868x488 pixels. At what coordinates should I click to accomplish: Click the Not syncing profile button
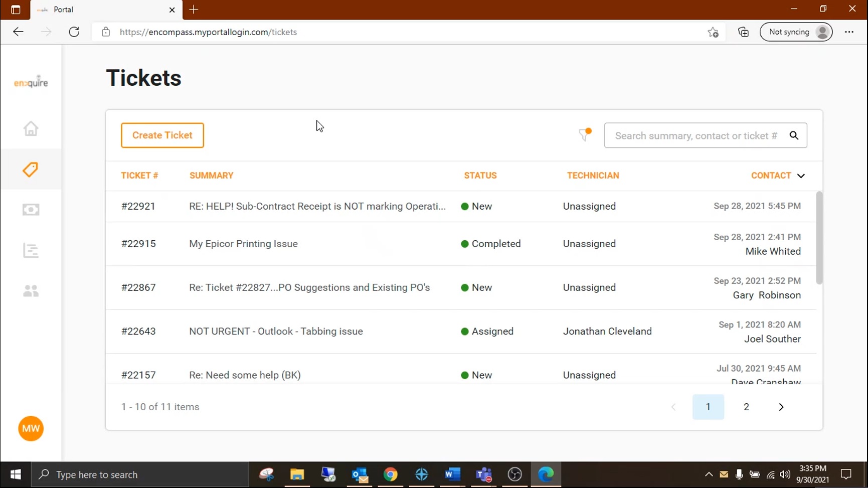[x=796, y=32]
